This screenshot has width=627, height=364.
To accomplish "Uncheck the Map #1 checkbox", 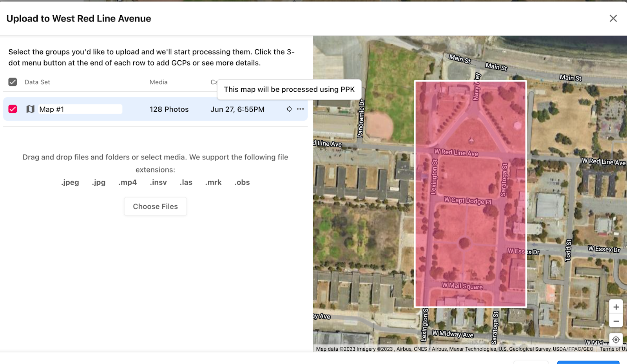I will (x=13, y=109).
